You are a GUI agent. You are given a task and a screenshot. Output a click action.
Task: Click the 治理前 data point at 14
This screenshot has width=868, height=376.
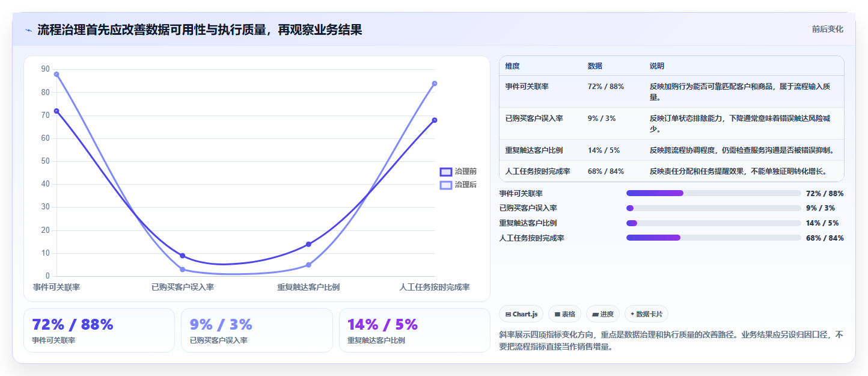[308, 244]
